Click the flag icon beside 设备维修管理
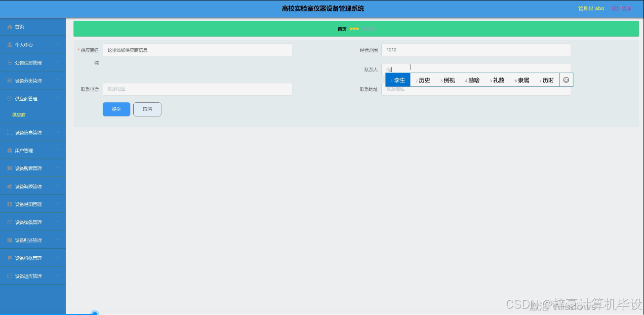 (9, 258)
